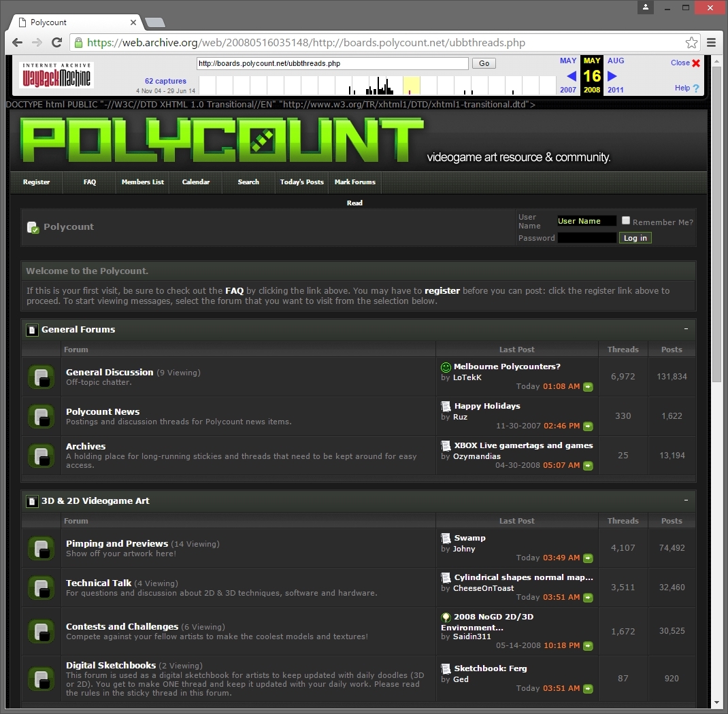Open the General Discussion forum
The width and height of the screenshot is (728, 714).
[x=110, y=372]
